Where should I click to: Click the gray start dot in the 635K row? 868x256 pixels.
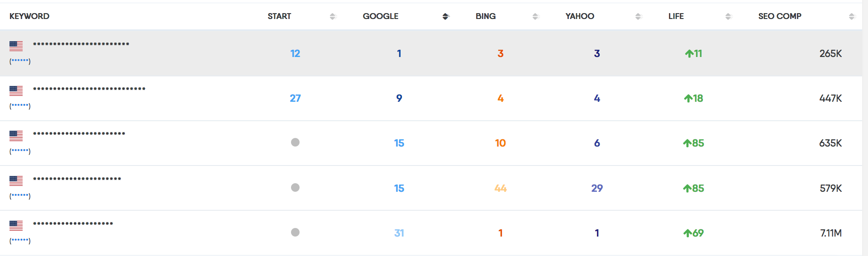pos(295,142)
